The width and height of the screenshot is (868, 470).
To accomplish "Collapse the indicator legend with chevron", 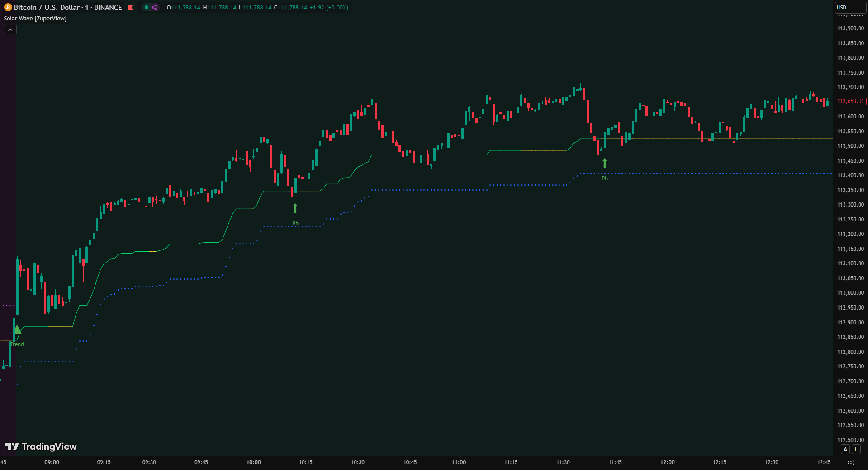I will pyautogui.click(x=10, y=29).
